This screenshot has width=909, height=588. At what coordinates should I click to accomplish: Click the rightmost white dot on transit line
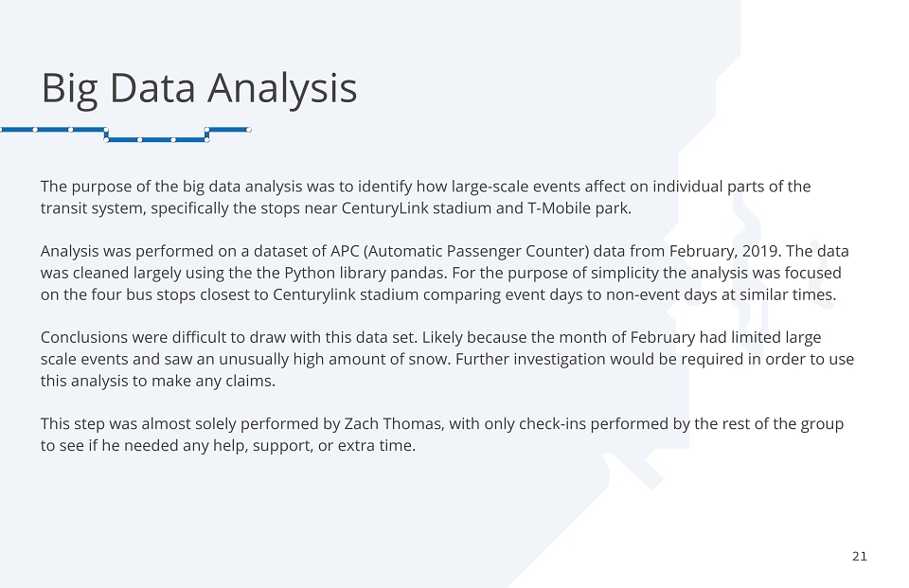[x=249, y=130]
